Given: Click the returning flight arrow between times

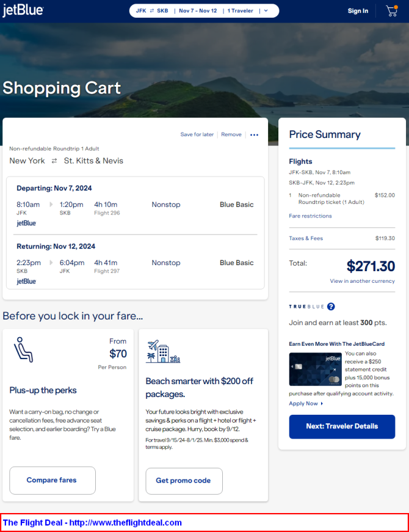Looking at the screenshot, I should (x=51, y=263).
